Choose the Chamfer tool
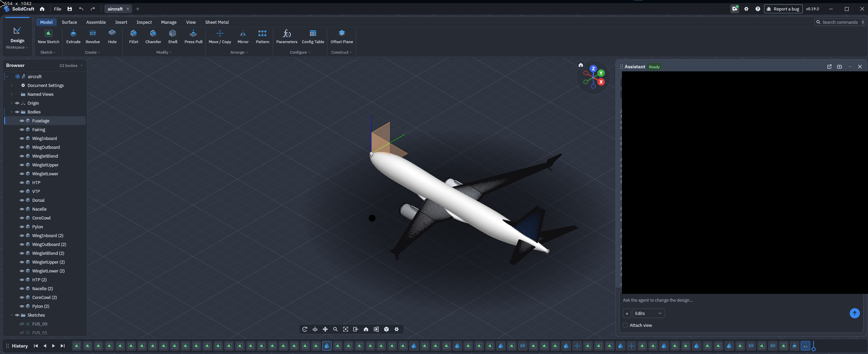 tap(153, 37)
